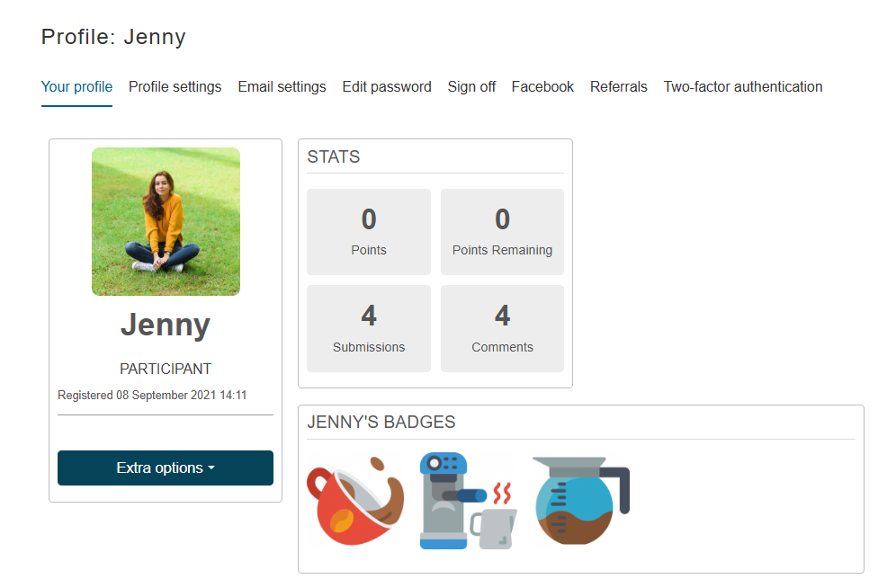
Task: Expand the Extra options dropdown
Action: 166,468
